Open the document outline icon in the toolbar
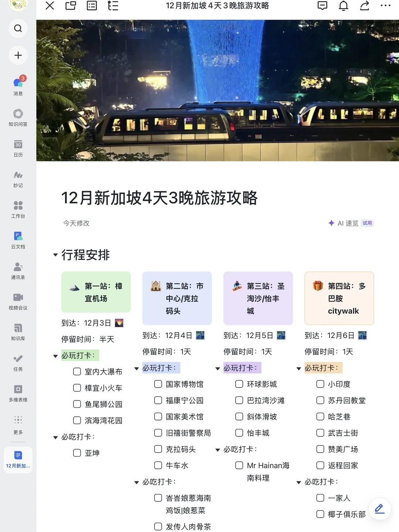This screenshot has width=399, height=532. pyautogui.click(x=113, y=6)
